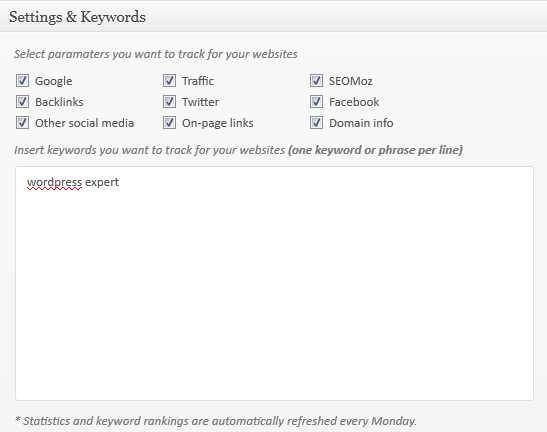Click the Backlinks label text

pyautogui.click(x=59, y=102)
